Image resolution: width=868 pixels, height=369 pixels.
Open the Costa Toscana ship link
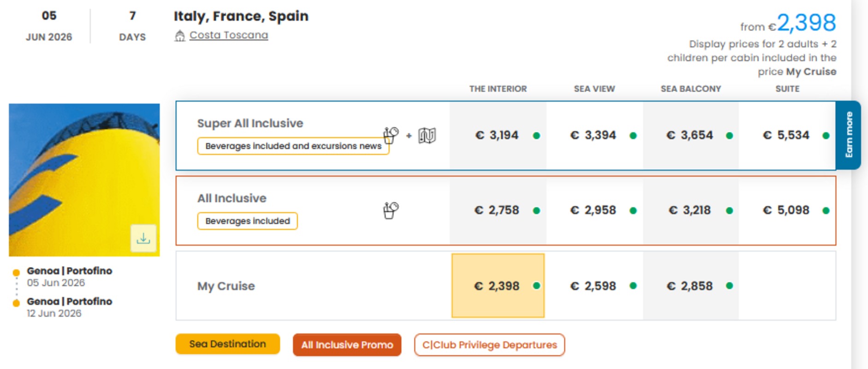[228, 35]
